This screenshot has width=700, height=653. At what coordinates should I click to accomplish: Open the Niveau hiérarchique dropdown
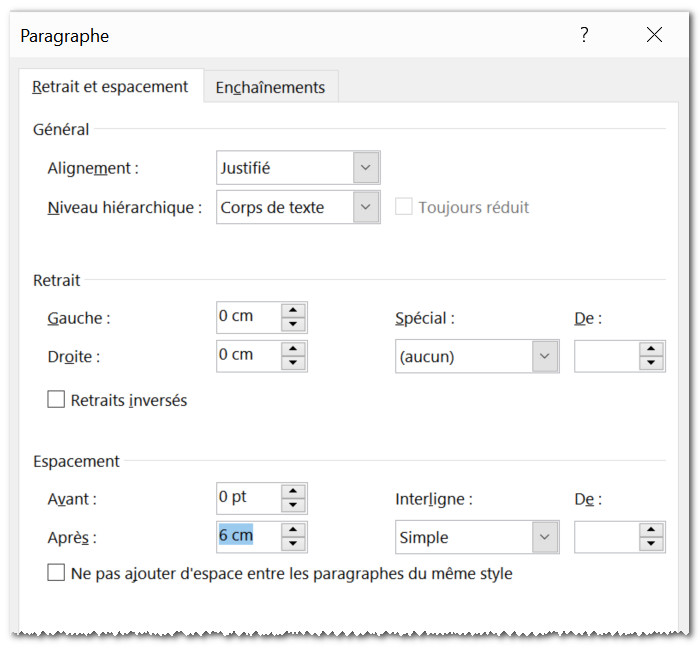coord(366,208)
